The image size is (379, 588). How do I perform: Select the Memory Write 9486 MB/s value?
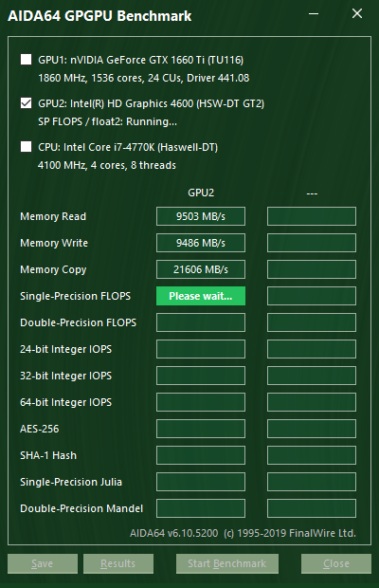tap(201, 243)
